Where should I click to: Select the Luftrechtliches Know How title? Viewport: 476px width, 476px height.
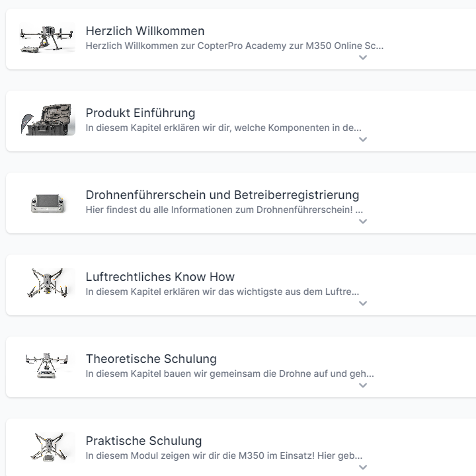pyautogui.click(x=160, y=277)
